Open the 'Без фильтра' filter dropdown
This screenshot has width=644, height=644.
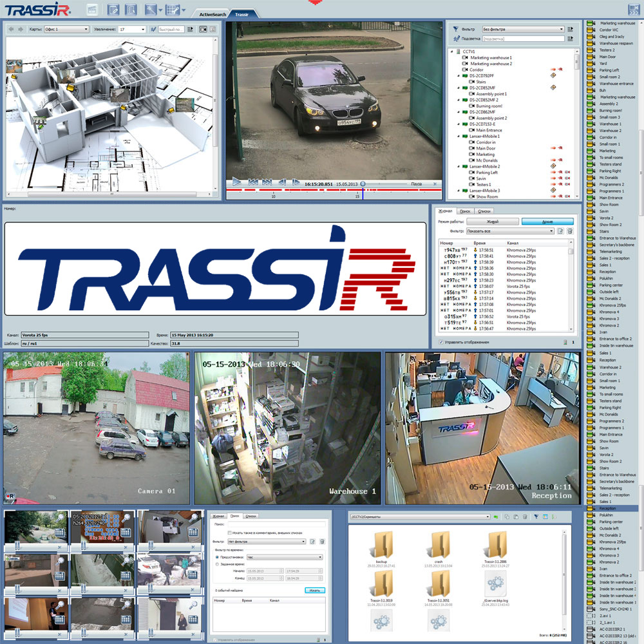coord(523,29)
